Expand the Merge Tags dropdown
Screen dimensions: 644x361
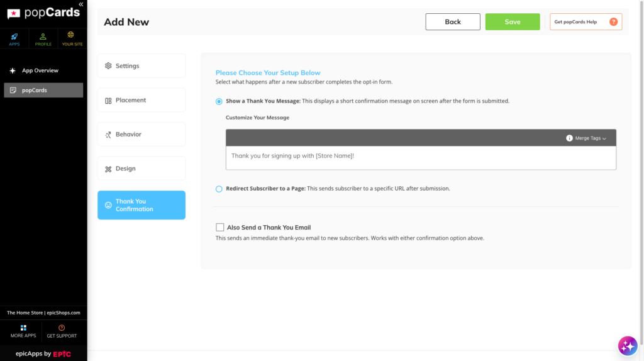coord(591,138)
